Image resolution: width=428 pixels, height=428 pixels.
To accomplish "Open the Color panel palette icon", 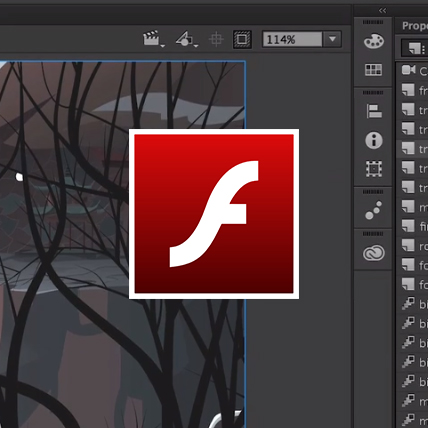I will pos(373,41).
